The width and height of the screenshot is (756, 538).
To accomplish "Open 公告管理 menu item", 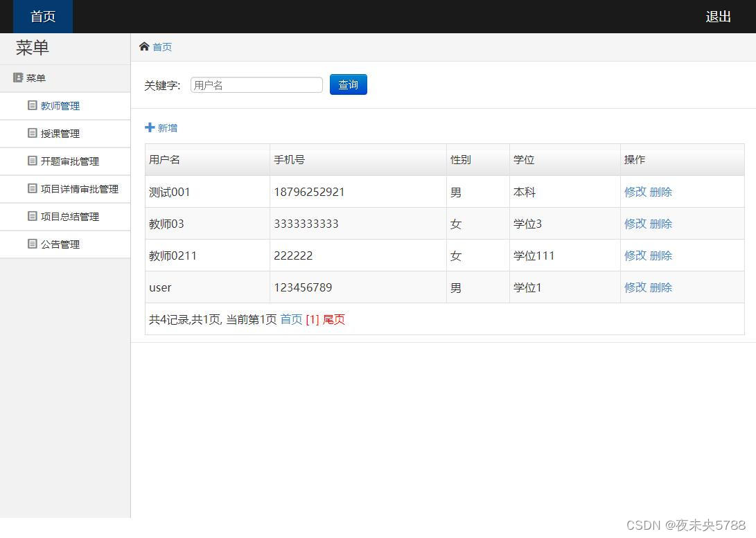I will (x=60, y=244).
